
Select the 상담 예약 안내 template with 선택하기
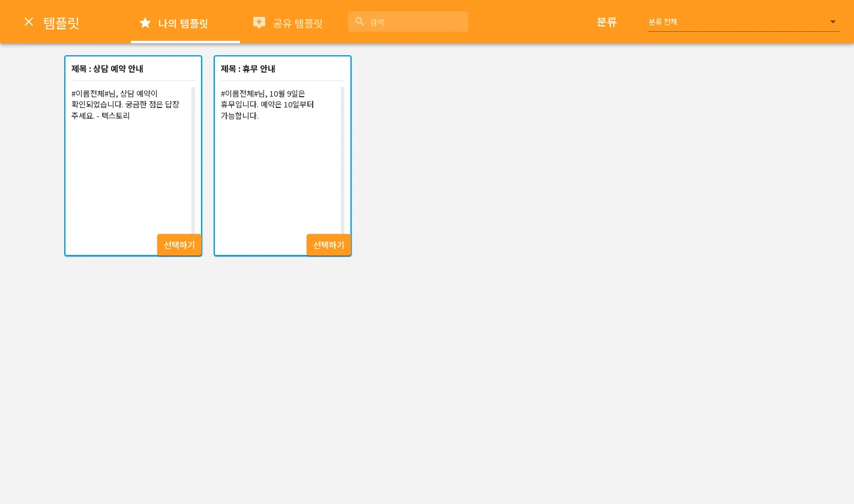pyautogui.click(x=179, y=245)
